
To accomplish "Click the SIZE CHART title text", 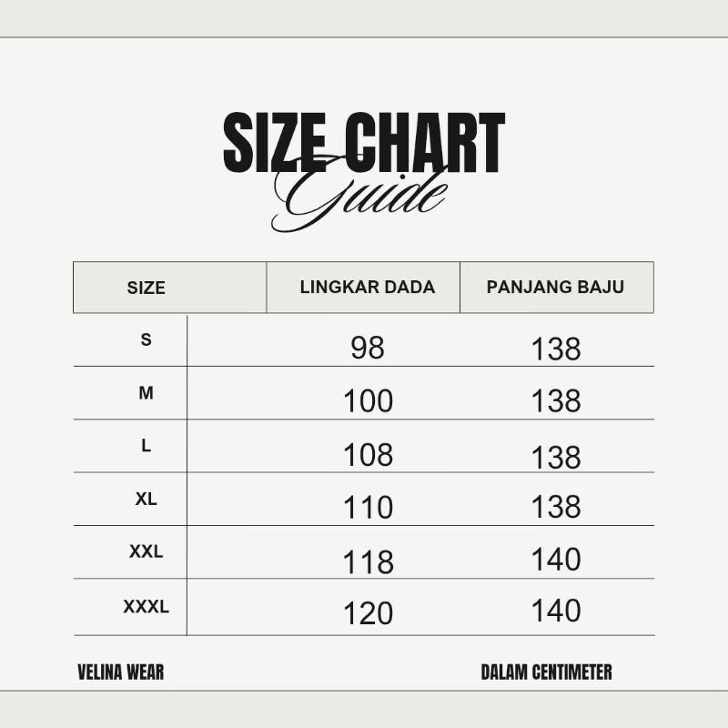I will click(363, 143).
